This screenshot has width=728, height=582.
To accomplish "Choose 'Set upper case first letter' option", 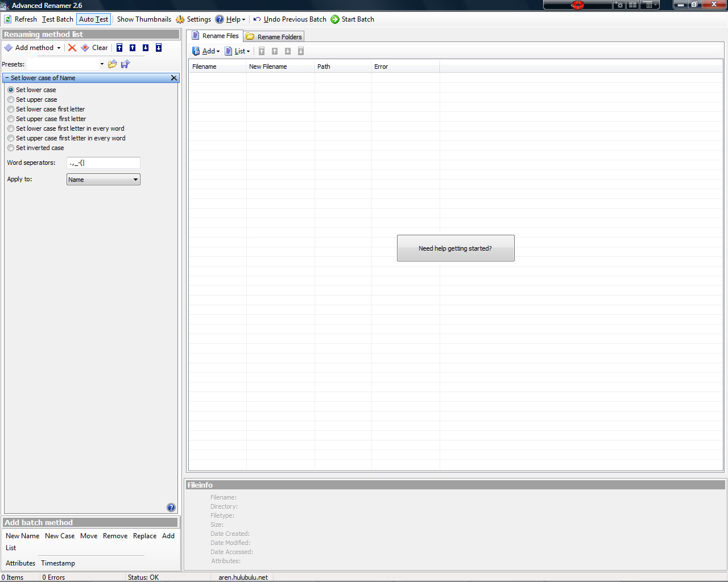I will [11, 119].
